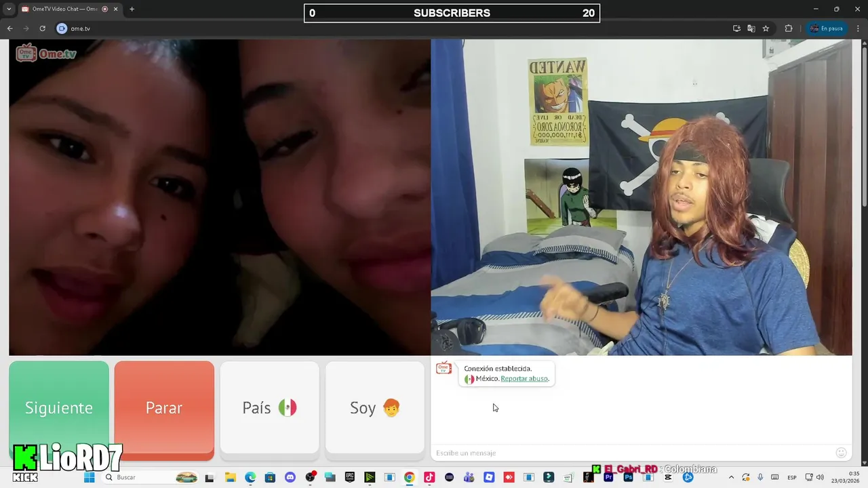Screen dimensions: 868x488
Task: Open the emoji picker in chat
Action: (841, 453)
